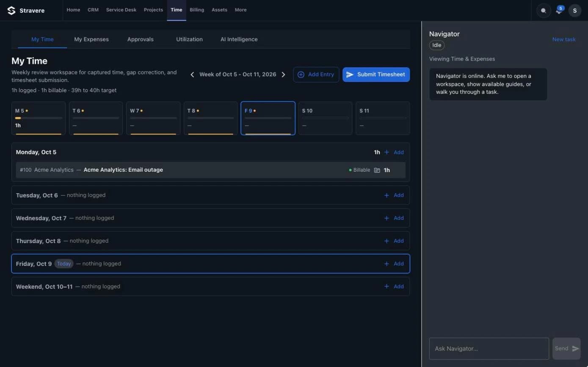
Task: Select the M 5 day card
Action: coord(39,118)
